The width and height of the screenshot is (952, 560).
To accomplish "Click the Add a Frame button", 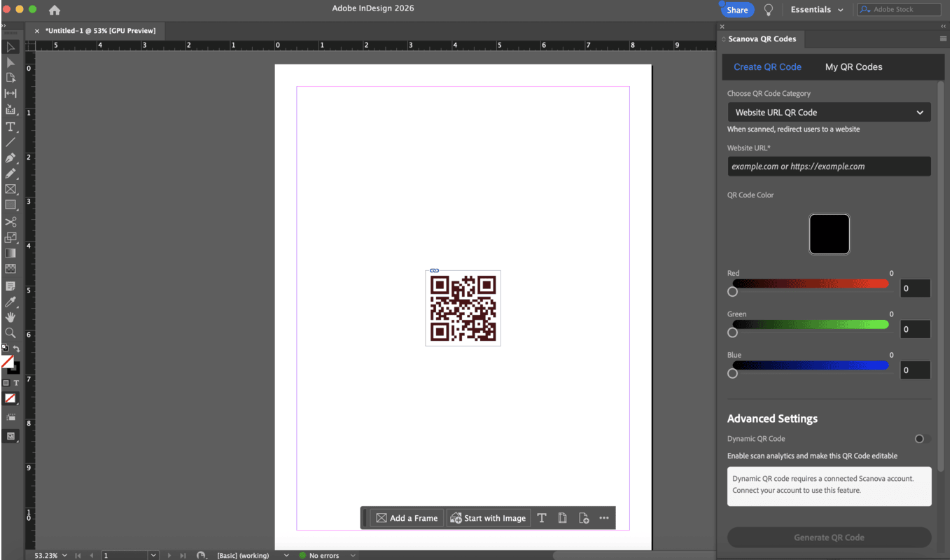I will click(407, 518).
